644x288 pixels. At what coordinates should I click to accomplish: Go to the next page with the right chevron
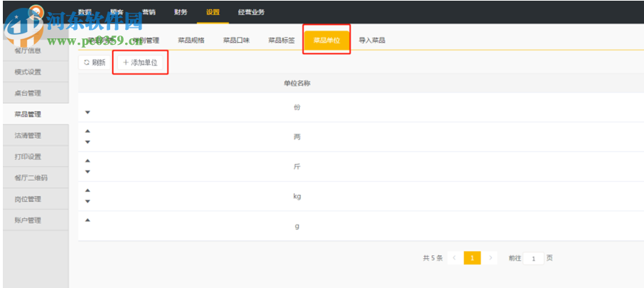[490, 258]
